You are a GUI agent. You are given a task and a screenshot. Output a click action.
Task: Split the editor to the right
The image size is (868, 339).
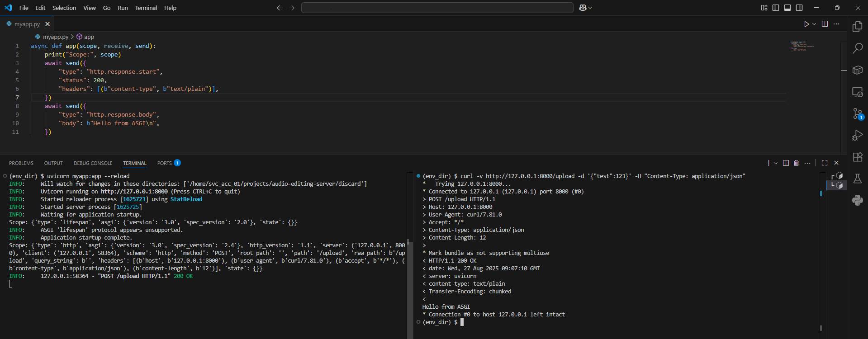tap(825, 24)
